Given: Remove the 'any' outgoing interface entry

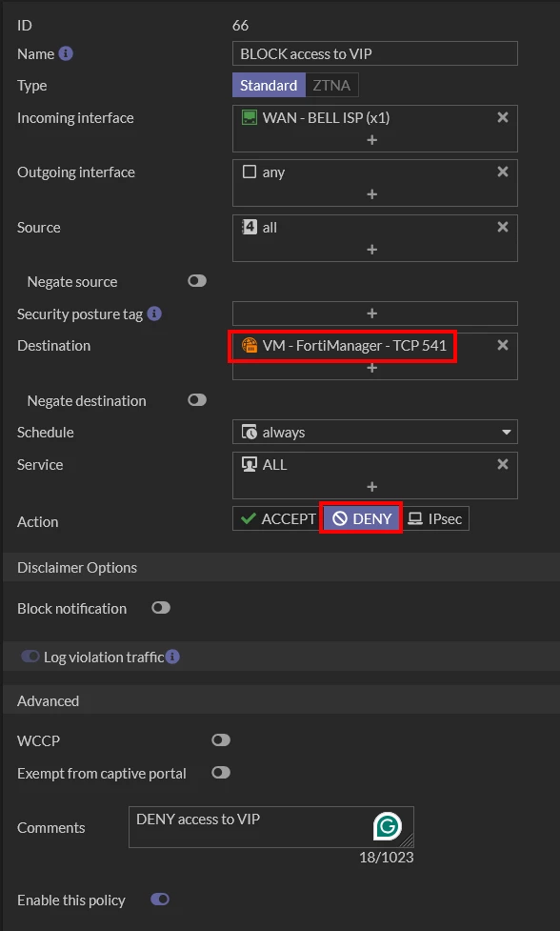Looking at the screenshot, I should (503, 172).
